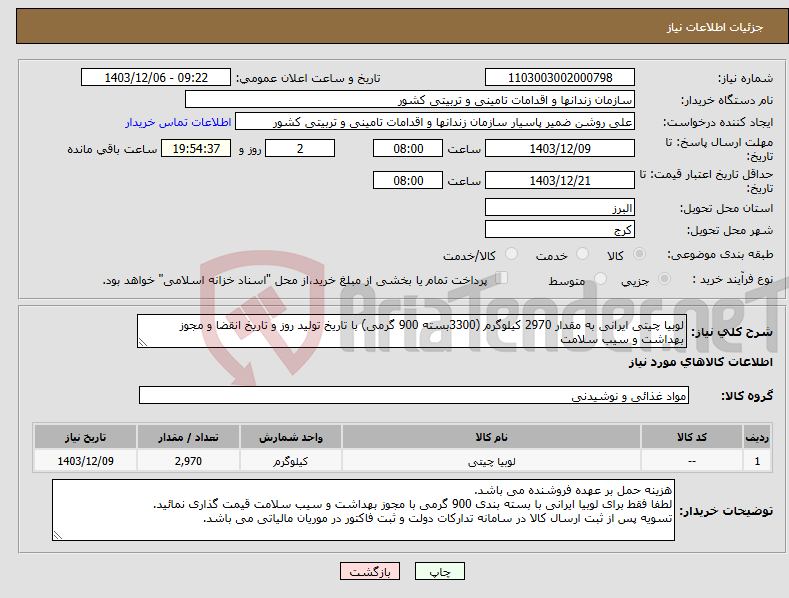Click the remaining days field showing 2
Image resolution: width=789 pixels, height=598 pixels.
click(300, 148)
